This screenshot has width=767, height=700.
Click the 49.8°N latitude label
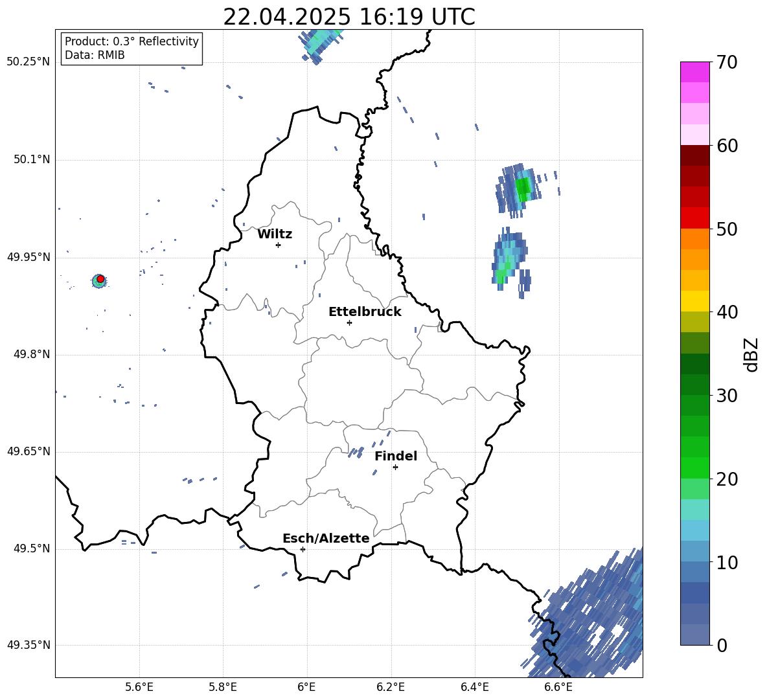point(32,354)
